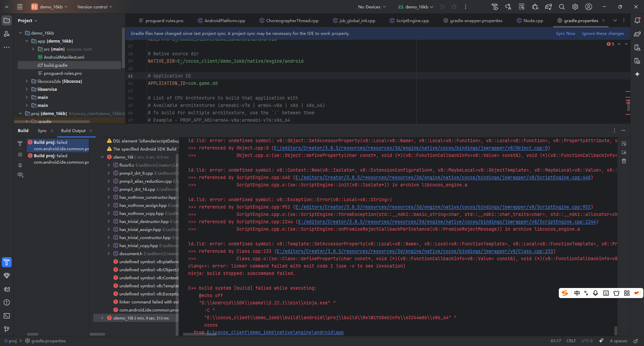
Task: Expand the Version control dropdown
Action: pos(95,7)
